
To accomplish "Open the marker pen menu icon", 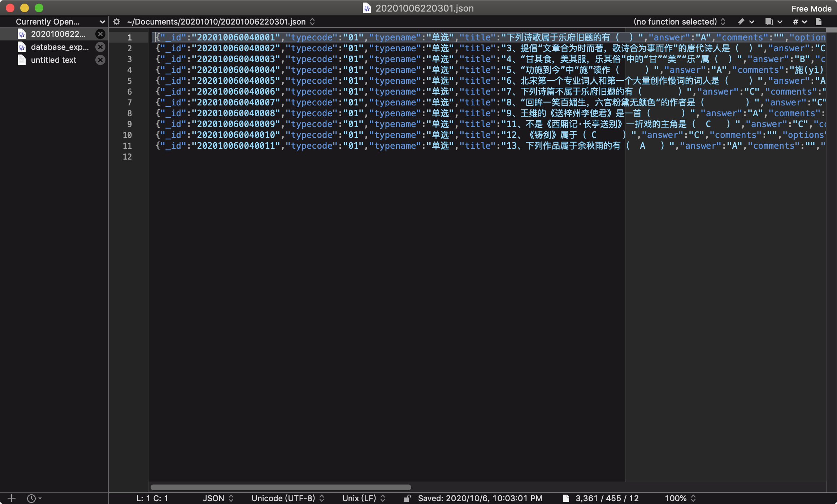I will tap(745, 22).
